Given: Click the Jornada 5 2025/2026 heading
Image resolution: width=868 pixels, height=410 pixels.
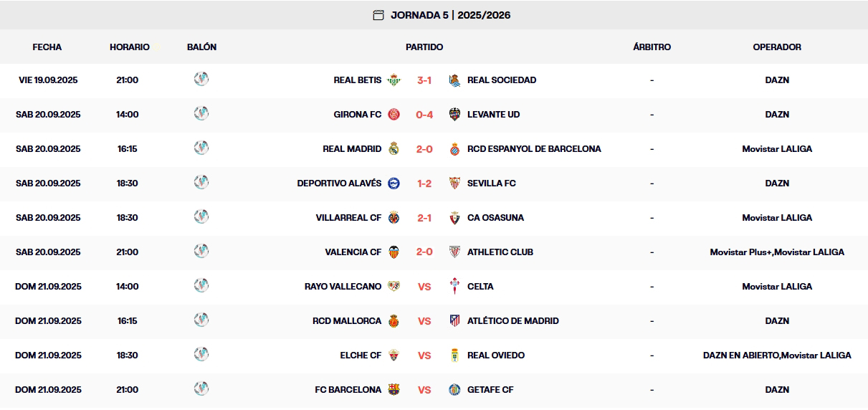Looking at the screenshot, I should 450,15.
